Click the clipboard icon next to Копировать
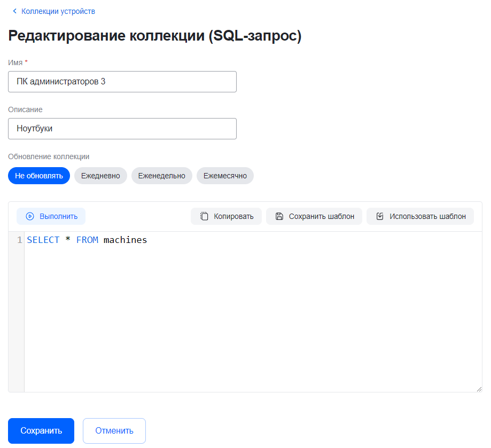 (204, 216)
